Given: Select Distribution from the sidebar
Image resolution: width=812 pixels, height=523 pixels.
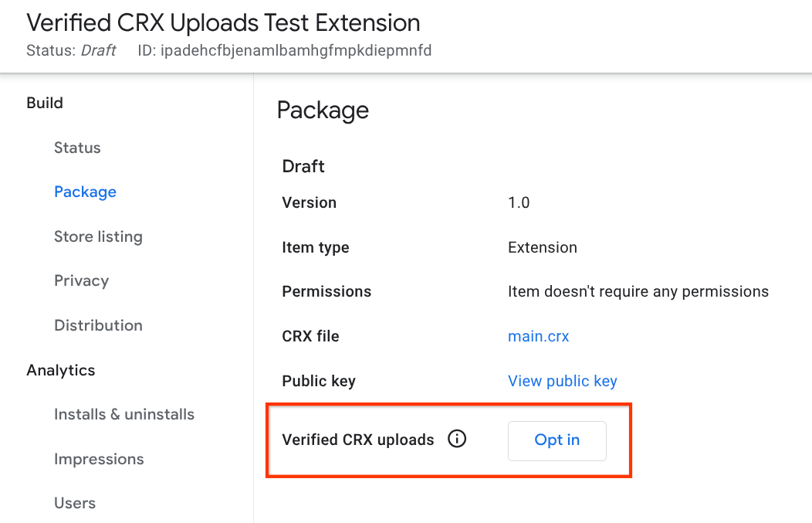Looking at the screenshot, I should pyautogui.click(x=98, y=325).
